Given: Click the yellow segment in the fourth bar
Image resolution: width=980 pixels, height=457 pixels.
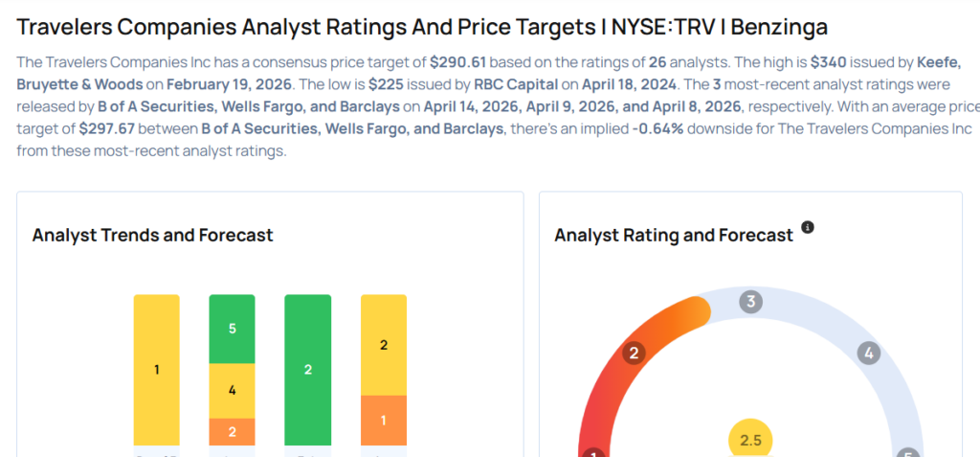Looking at the screenshot, I should coord(384,345).
